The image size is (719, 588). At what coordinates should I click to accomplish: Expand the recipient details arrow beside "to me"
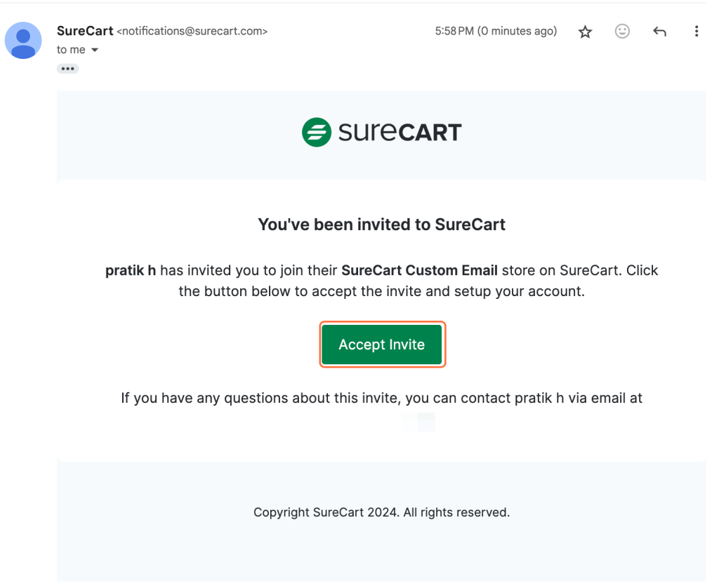click(x=95, y=50)
